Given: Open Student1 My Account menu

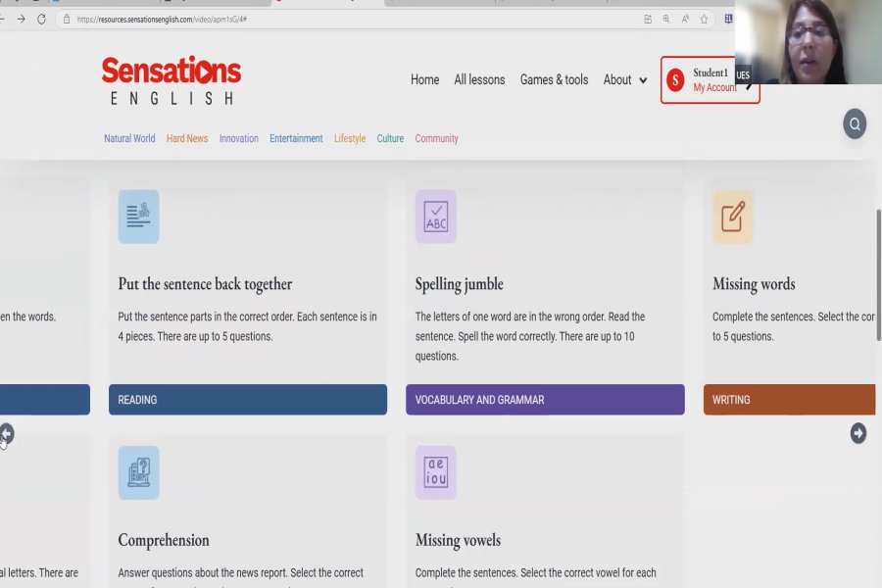Looking at the screenshot, I should click(710, 80).
